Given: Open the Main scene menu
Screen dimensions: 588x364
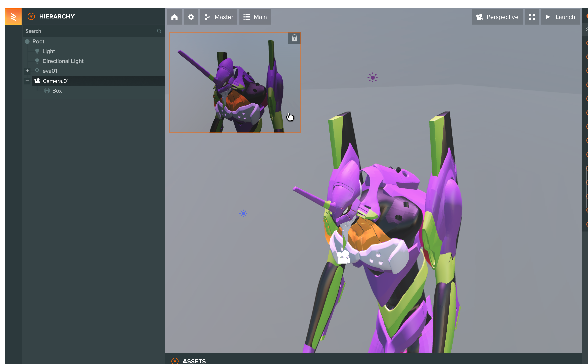Looking at the screenshot, I should (255, 17).
